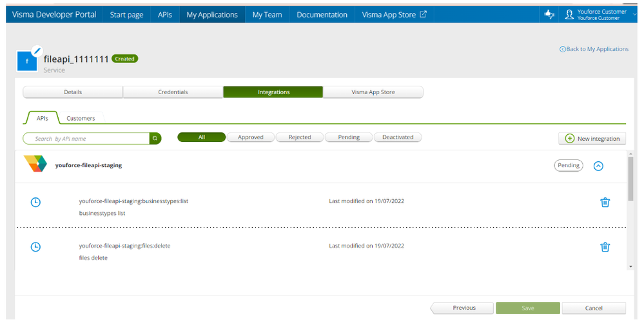Click the youforce-fileapi-staging logo
Viewport: 644px width, 320px height.
35,164
